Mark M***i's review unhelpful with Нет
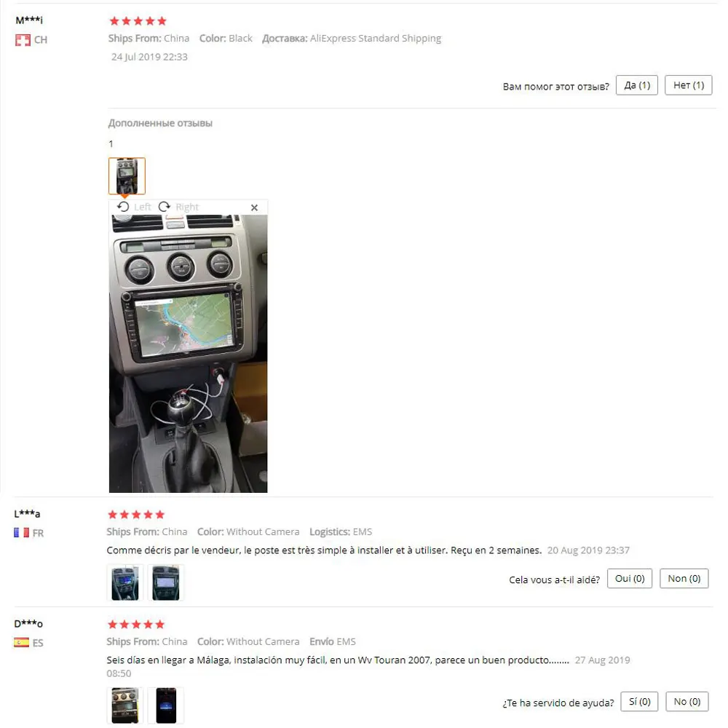 [x=689, y=85]
